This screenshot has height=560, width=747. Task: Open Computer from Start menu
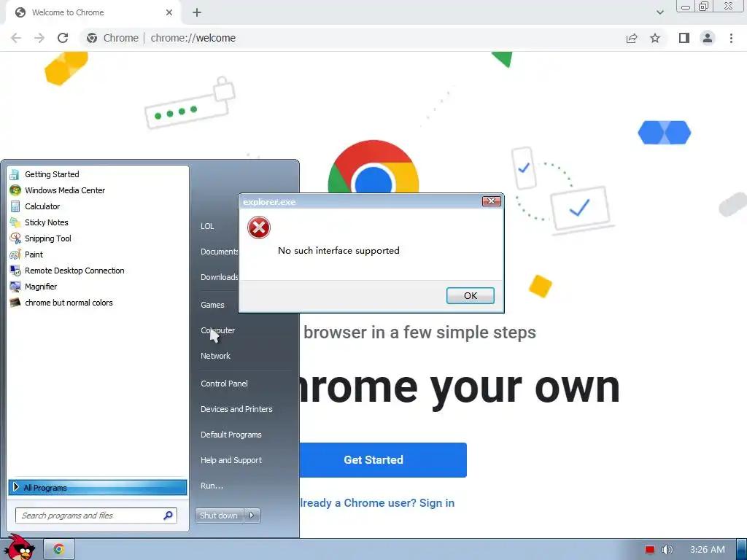click(217, 330)
